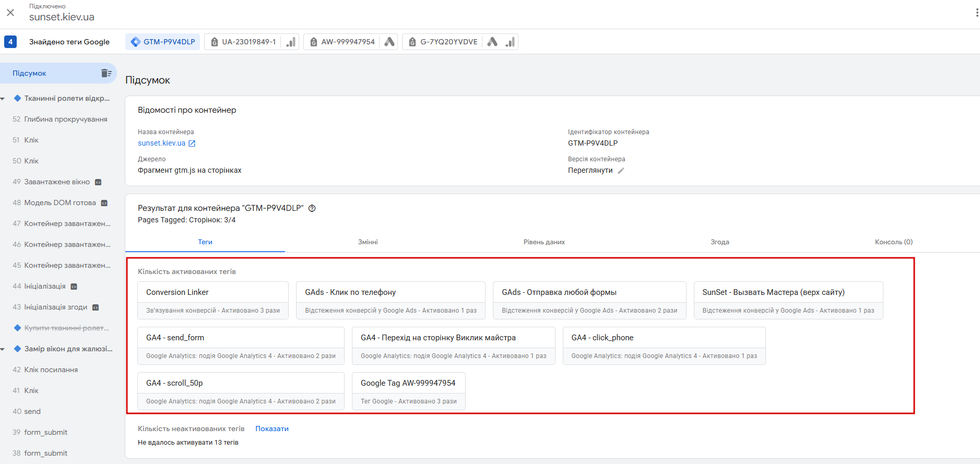Select the GTM-P9V4DLP container chip

click(163, 42)
